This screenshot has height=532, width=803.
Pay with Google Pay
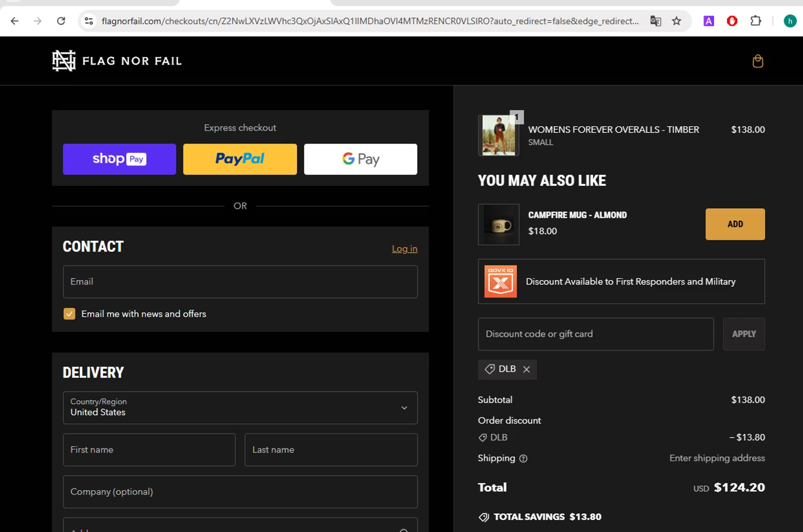point(361,159)
